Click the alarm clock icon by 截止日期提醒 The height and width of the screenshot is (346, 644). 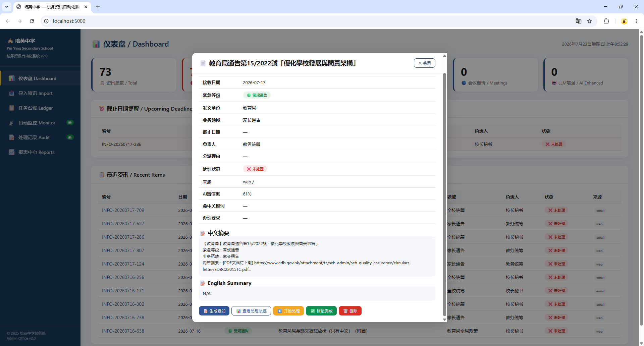(x=102, y=109)
